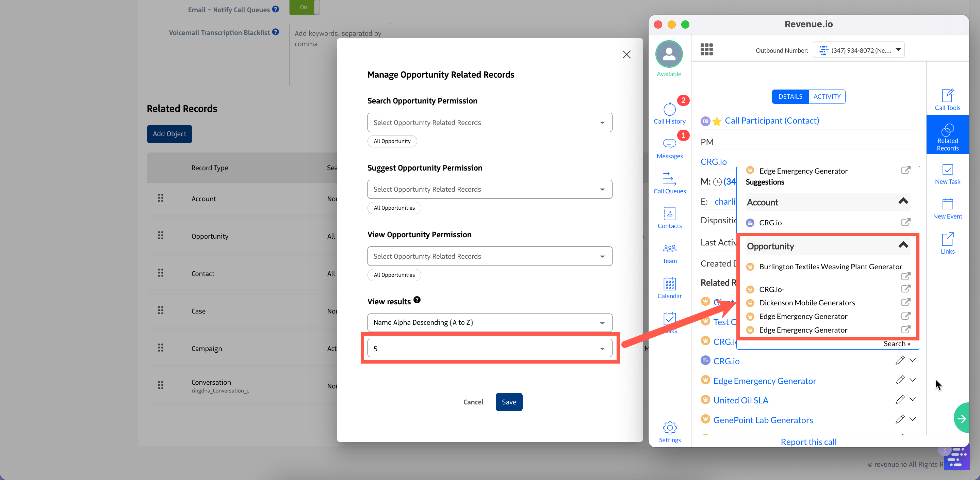Open the Call Tools panel

[x=947, y=99]
